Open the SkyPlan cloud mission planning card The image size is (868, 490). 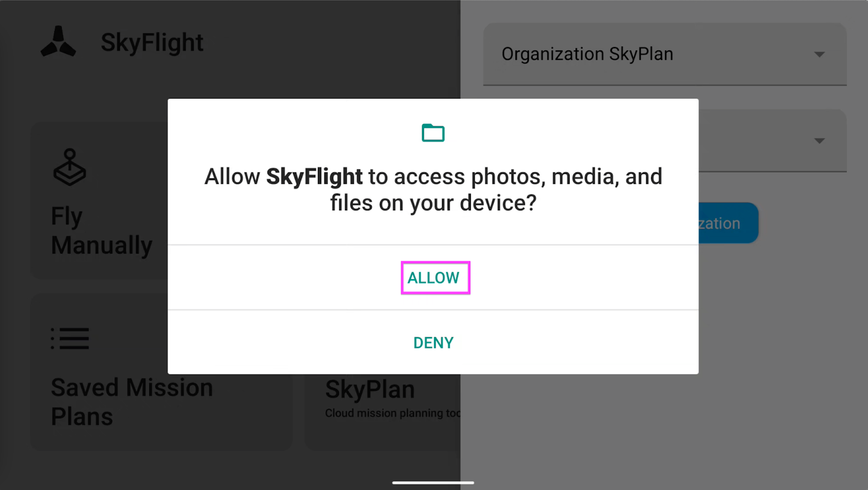[x=382, y=412]
